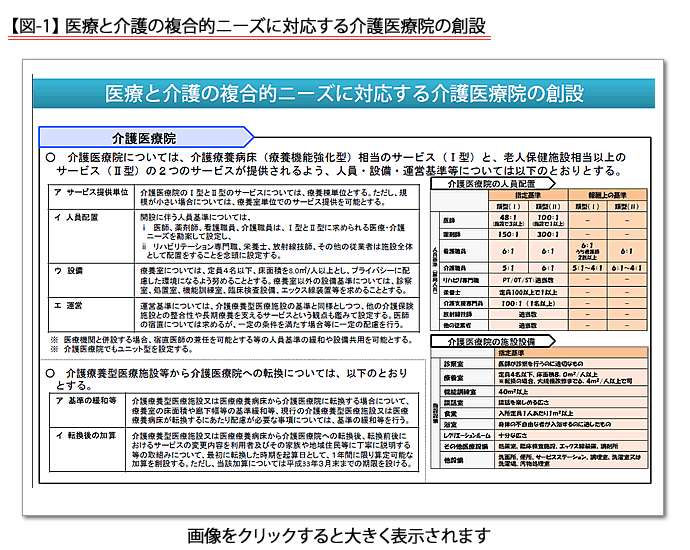
Task: Click the '48:1' physician ratio cell
Action: 508,220
